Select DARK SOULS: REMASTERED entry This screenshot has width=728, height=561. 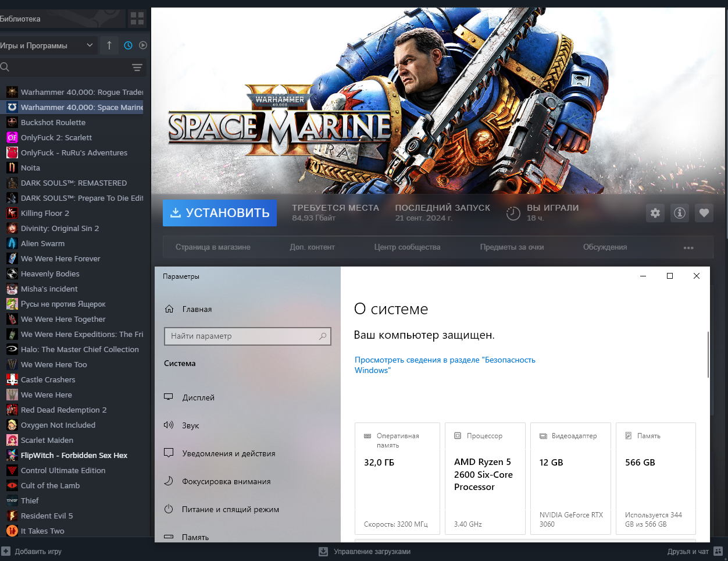tap(74, 183)
